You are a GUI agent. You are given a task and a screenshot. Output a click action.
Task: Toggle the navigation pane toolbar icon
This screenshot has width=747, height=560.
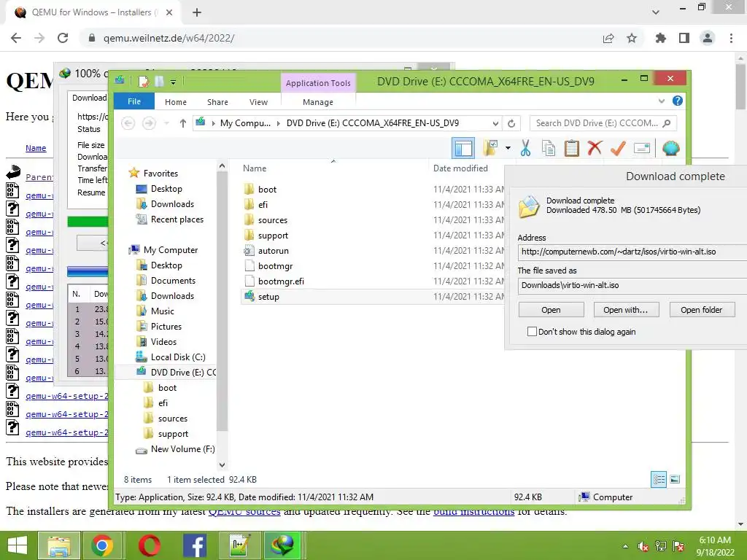point(462,148)
